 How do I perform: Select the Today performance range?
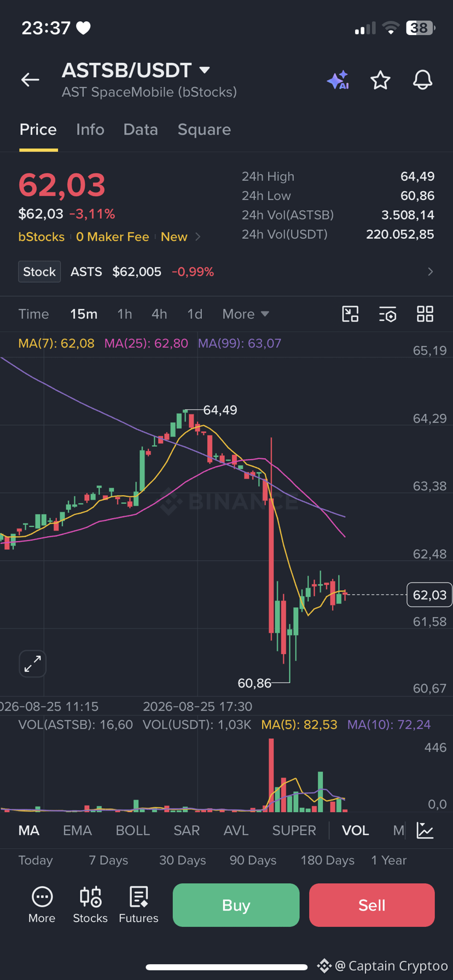click(36, 860)
